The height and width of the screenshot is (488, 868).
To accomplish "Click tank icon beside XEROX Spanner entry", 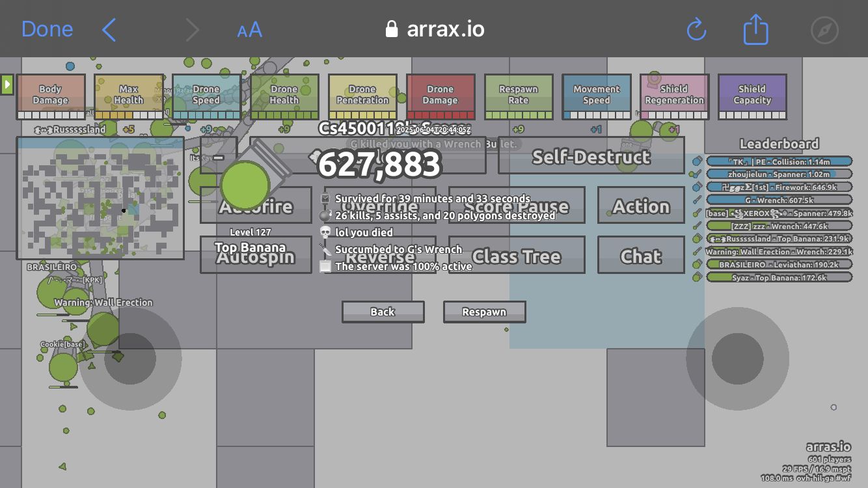I will coord(697,213).
